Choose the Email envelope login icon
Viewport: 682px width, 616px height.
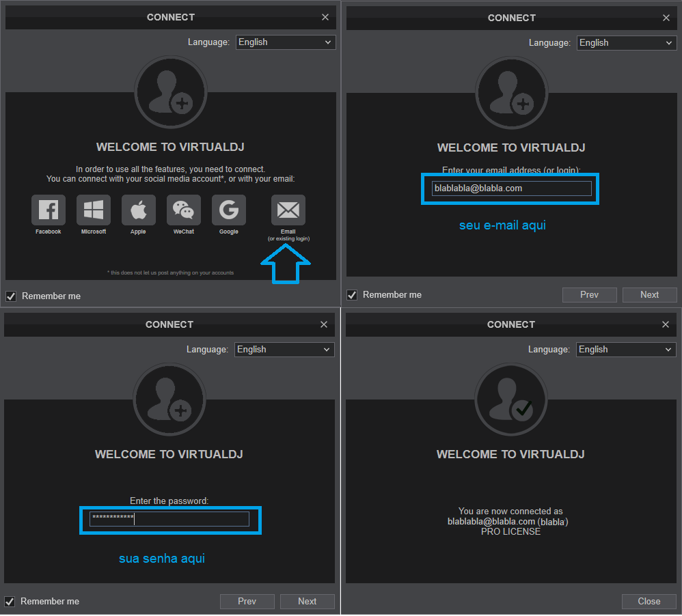click(288, 210)
